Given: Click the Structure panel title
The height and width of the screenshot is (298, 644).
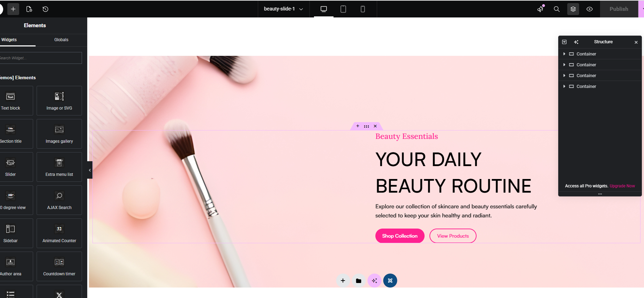Looking at the screenshot, I should point(603,42).
